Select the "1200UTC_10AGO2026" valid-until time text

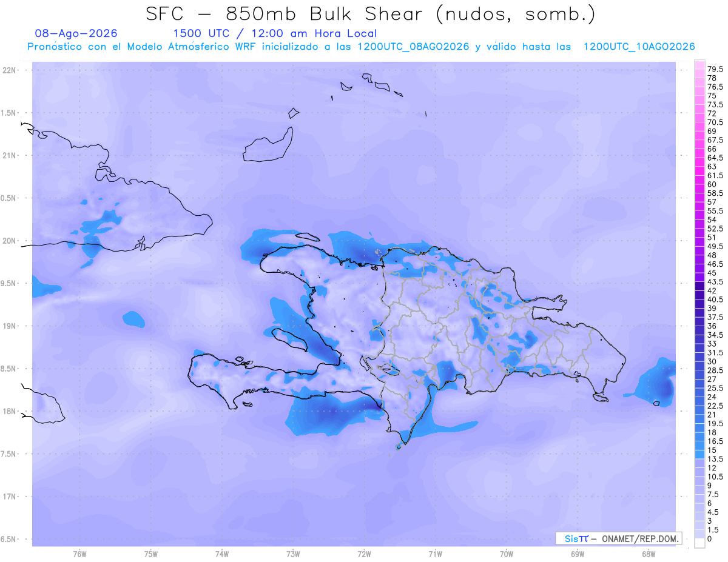639,47
